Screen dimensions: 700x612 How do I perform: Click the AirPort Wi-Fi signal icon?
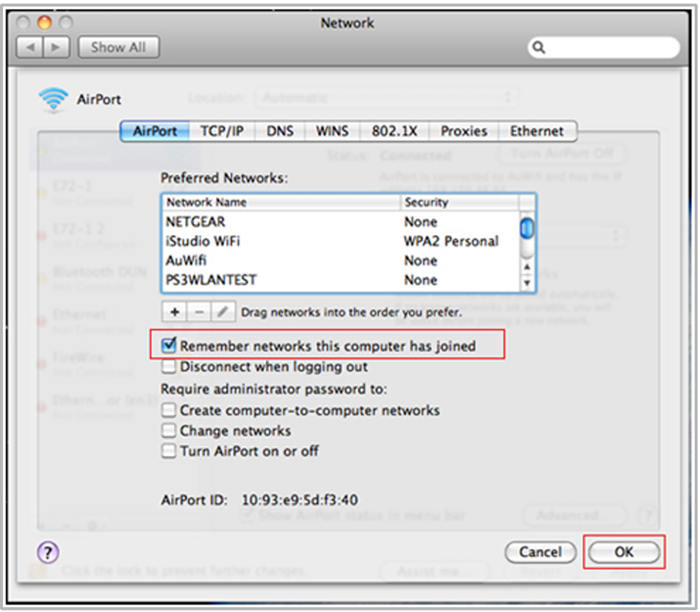tap(53, 99)
